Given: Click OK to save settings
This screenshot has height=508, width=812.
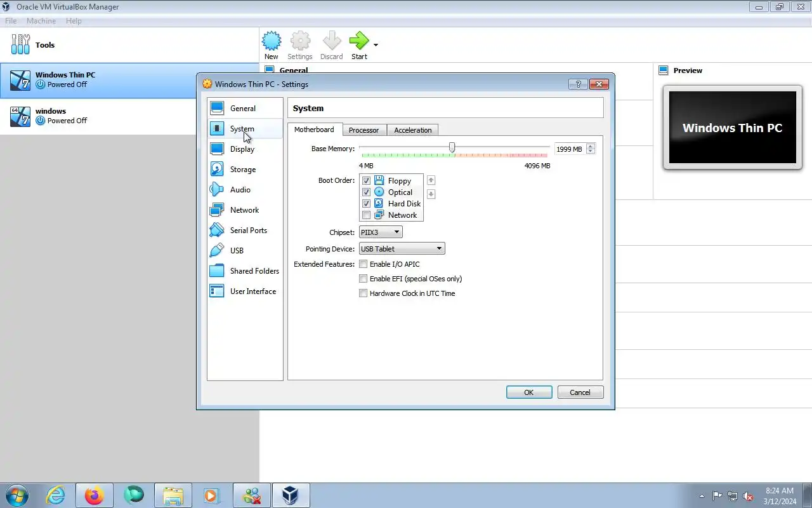Looking at the screenshot, I should coord(529,392).
